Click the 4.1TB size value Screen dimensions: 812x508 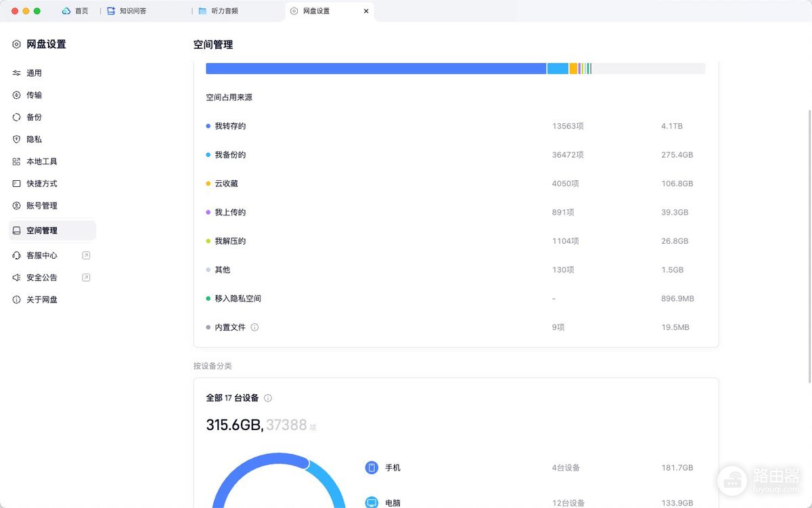click(672, 126)
